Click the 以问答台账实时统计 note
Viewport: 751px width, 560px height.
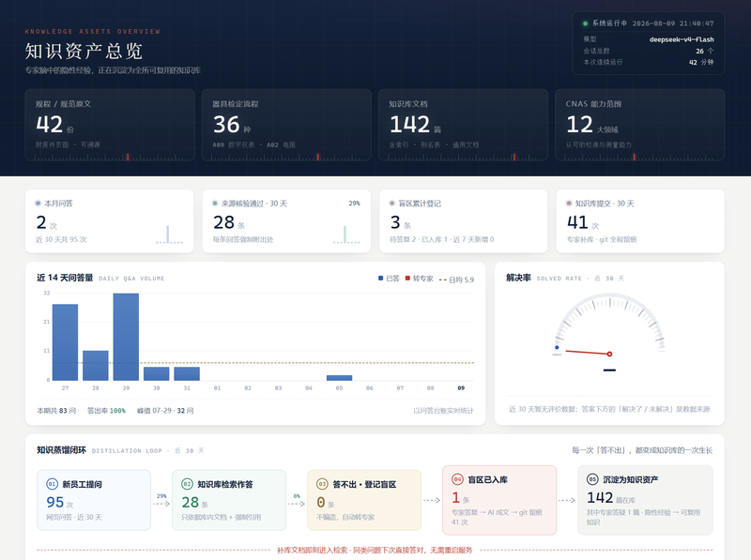click(443, 411)
